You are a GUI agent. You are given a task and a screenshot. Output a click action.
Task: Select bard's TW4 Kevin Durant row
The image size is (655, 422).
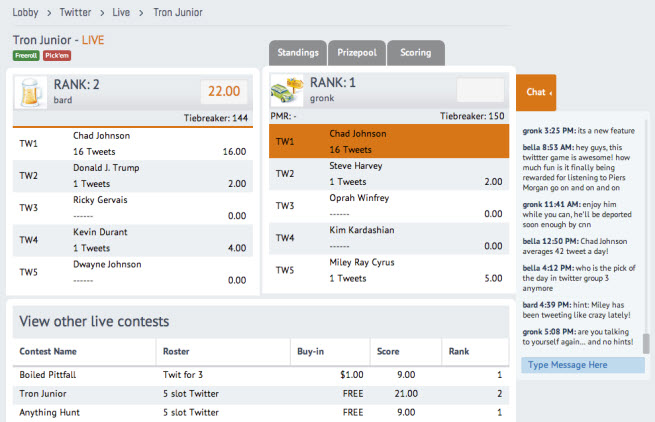tap(133, 240)
